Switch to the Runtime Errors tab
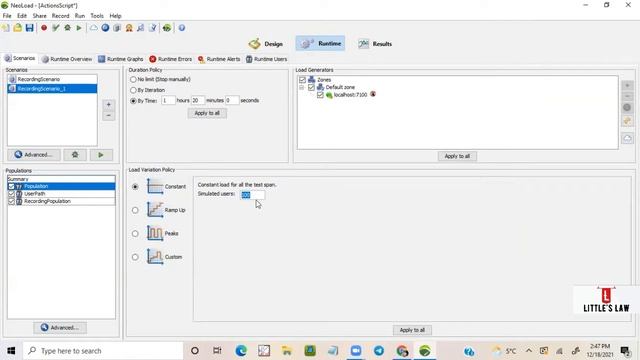The width and height of the screenshot is (640, 360). click(171, 59)
